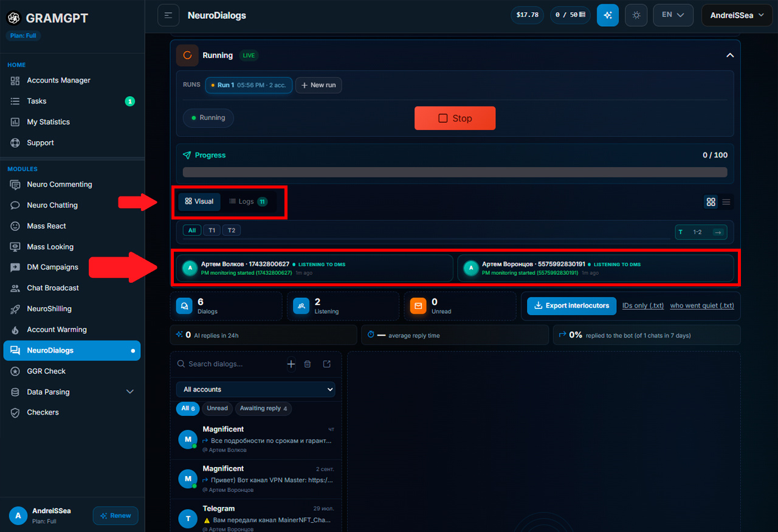Click the Renew plan button
The height and width of the screenshot is (532, 778).
pyautogui.click(x=115, y=516)
